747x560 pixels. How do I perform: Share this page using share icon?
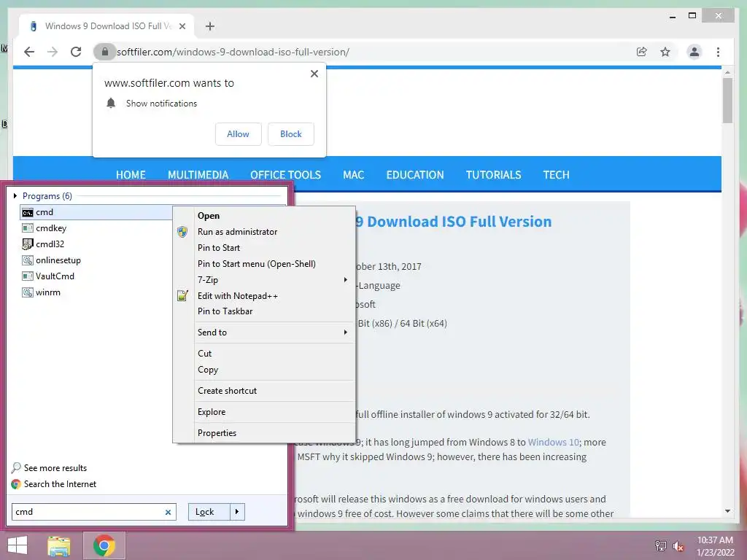coord(642,52)
